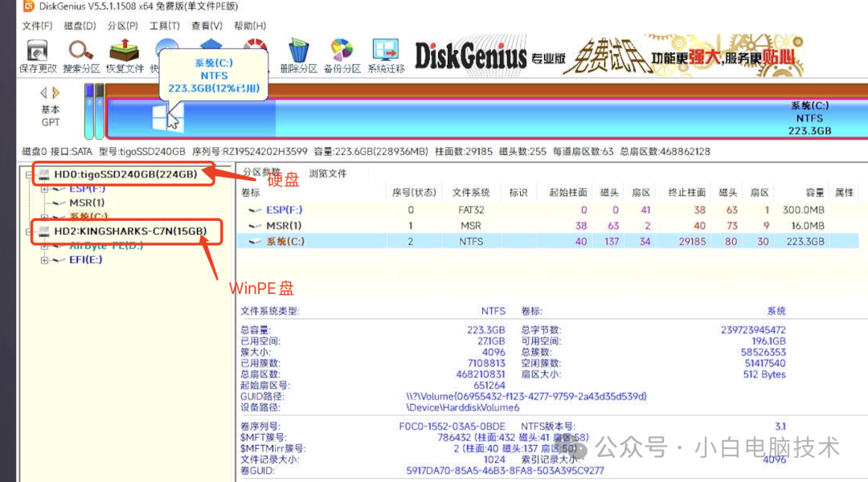The width and height of the screenshot is (868, 482).
Task: Click the GUID path \\?\Volume{06955432...} value
Action: pyautogui.click(x=526, y=396)
